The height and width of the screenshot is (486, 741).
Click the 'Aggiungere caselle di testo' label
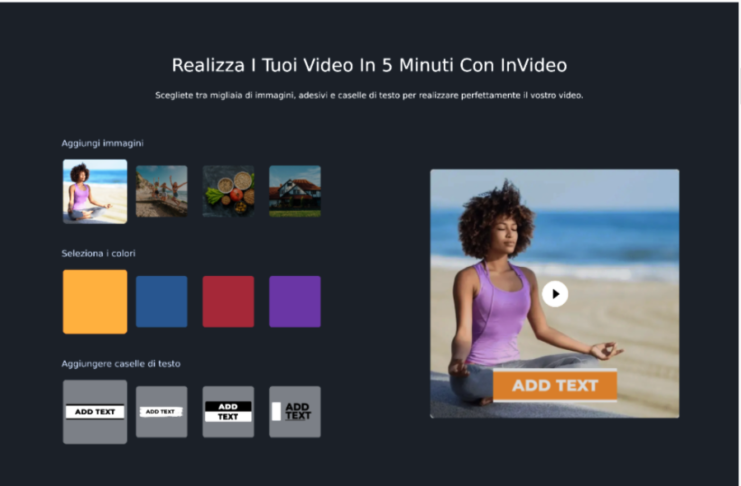121,364
